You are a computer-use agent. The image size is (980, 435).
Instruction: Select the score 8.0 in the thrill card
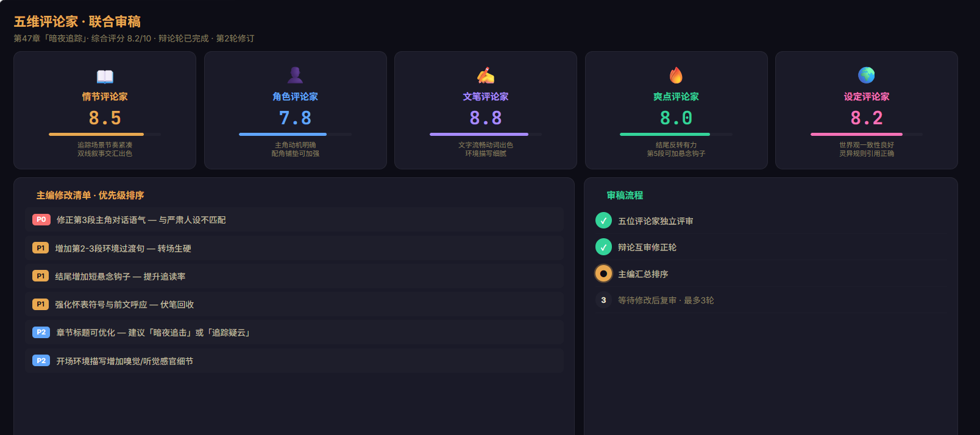tap(676, 118)
